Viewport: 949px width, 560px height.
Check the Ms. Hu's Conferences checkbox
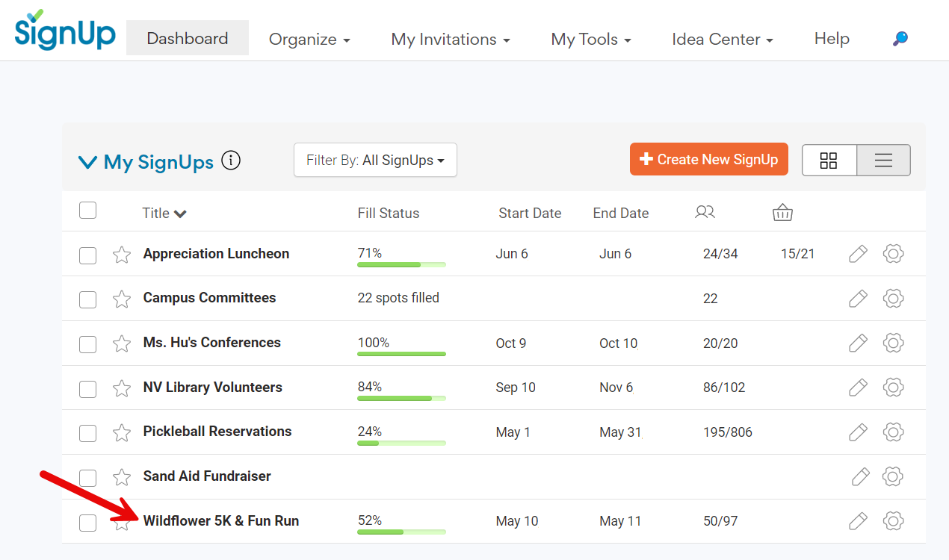[88, 344]
